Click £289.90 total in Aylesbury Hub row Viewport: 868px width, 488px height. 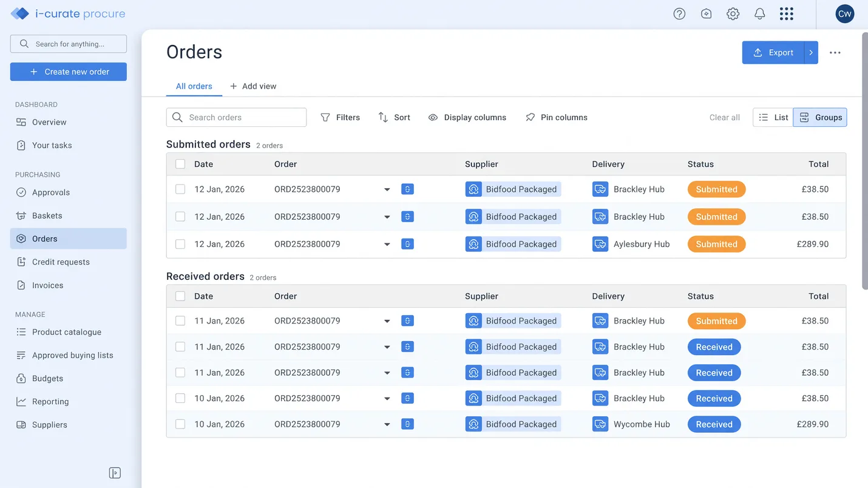tap(813, 244)
